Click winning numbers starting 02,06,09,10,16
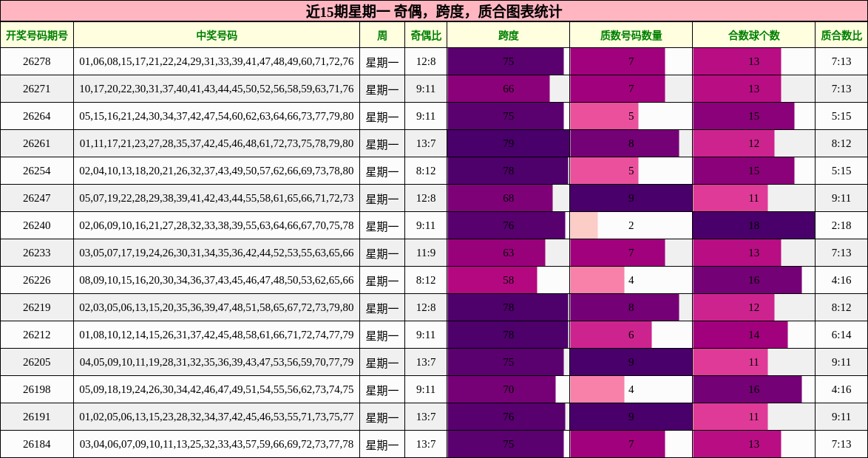This screenshot has width=868, height=458. pos(217,226)
